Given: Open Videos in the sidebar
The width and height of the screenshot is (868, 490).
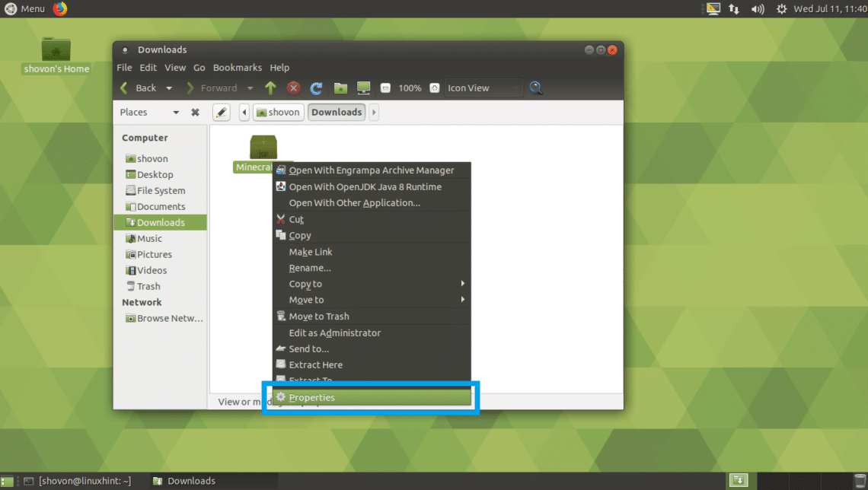Looking at the screenshot, I should tap(161, 270).
